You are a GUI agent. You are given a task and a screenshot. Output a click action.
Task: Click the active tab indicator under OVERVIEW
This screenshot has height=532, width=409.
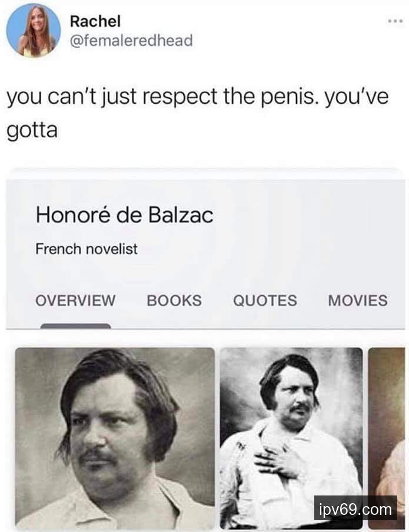pyautogui.click(x=75, y=326)
